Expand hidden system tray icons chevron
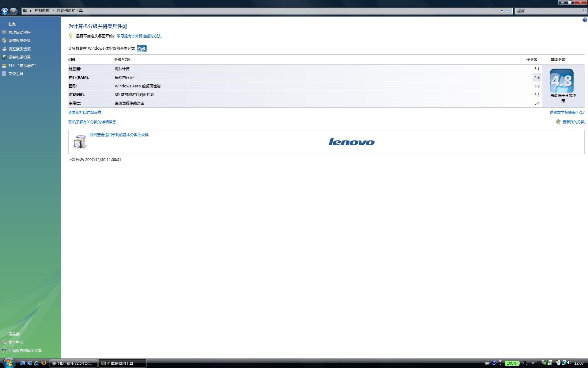The width and height of the screenshot is (588, 368). [533, 363]
